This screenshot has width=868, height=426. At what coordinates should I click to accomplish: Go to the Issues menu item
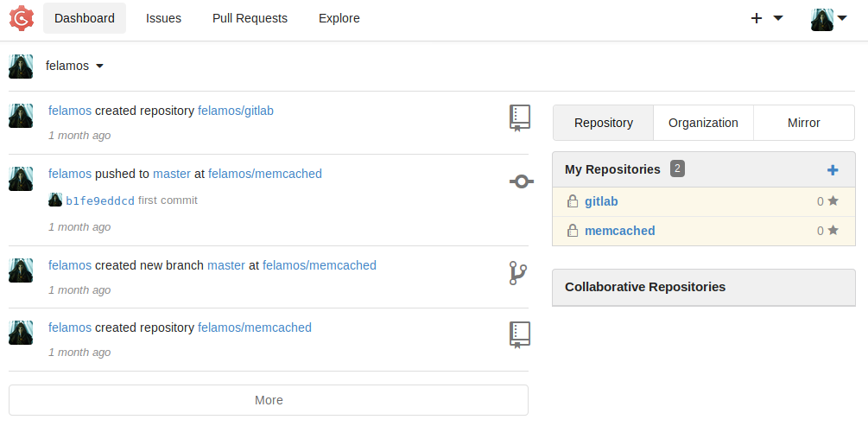[163, 18]
